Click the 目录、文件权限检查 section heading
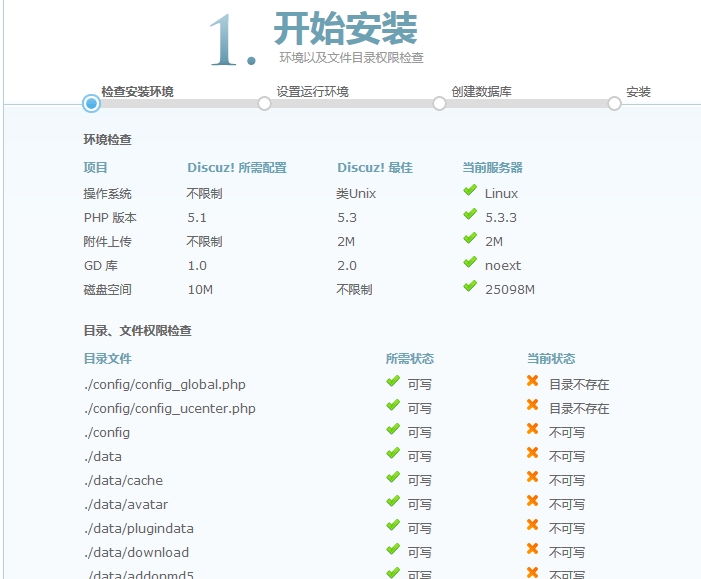Viewport: 701px width, 579px height. point(137,331)
